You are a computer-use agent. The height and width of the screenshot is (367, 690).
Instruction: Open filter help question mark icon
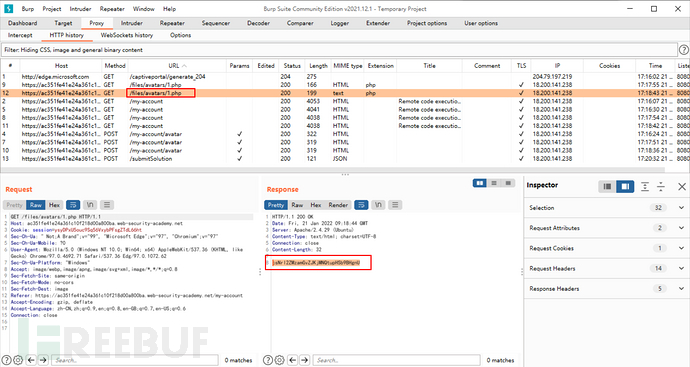click(x=683, y=50)
